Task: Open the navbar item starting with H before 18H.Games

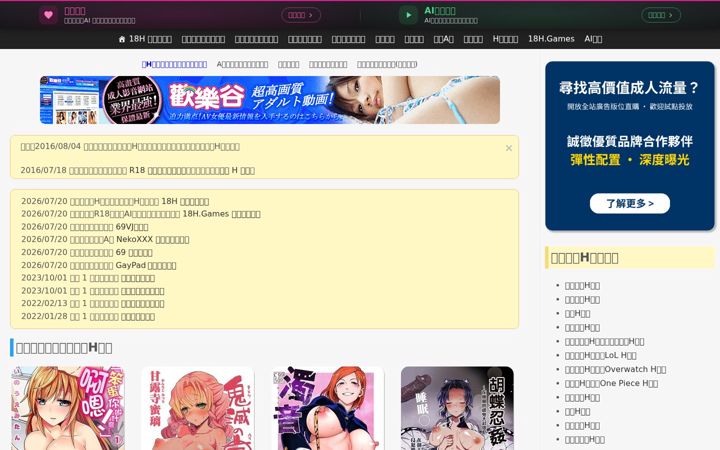Action: coord(505,39)
